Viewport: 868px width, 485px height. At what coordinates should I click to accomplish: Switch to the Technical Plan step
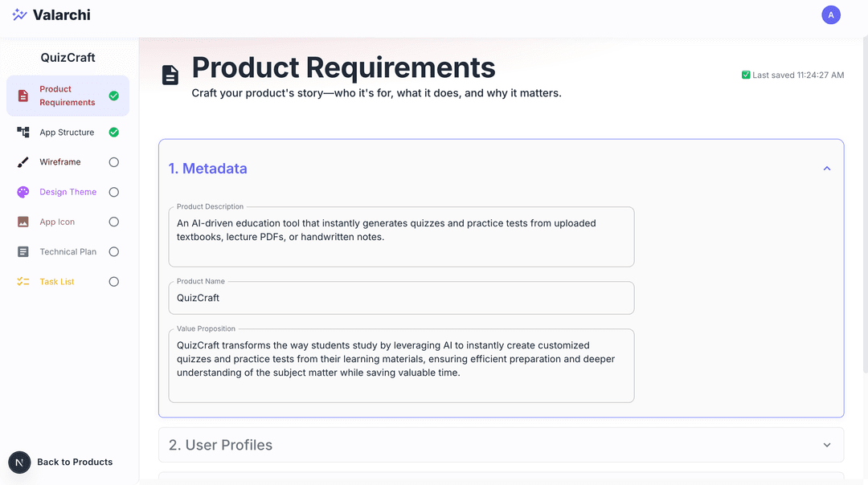[x=68, y=251]
